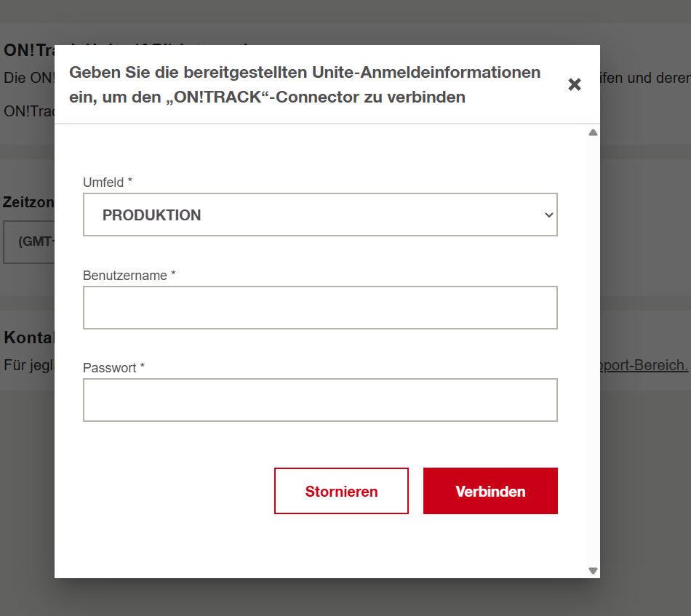Click the dialog heading about Unite-Anmeldeinformationen
The image size is (691, 616).
point(305,84)
